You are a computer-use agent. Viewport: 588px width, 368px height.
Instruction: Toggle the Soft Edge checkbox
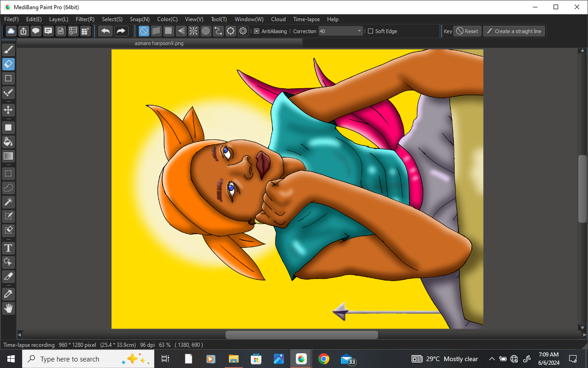(x=371, y=31)
